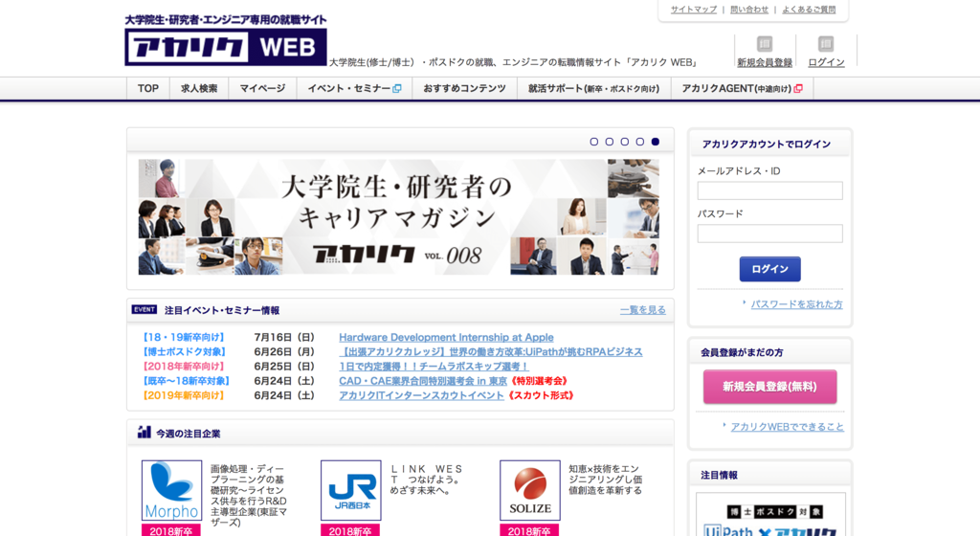Click the パスワード input field
Image resolution: width=980 pixels, height=536 pixels.
click(770, 234)
